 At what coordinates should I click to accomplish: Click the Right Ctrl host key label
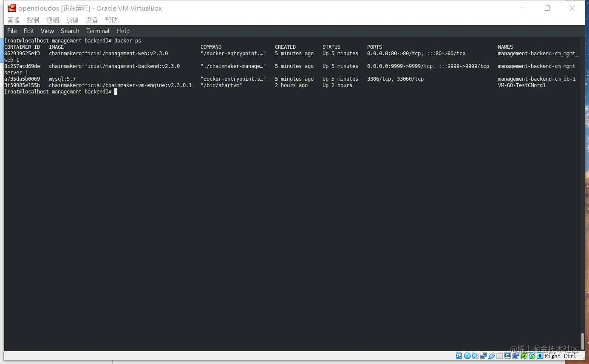point(561,356)
